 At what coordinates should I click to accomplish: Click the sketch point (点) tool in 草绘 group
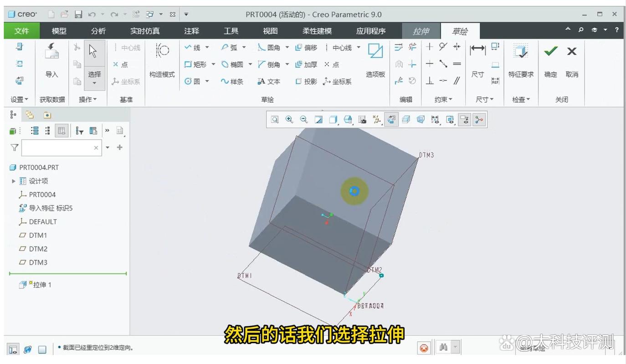click(332, 65)
